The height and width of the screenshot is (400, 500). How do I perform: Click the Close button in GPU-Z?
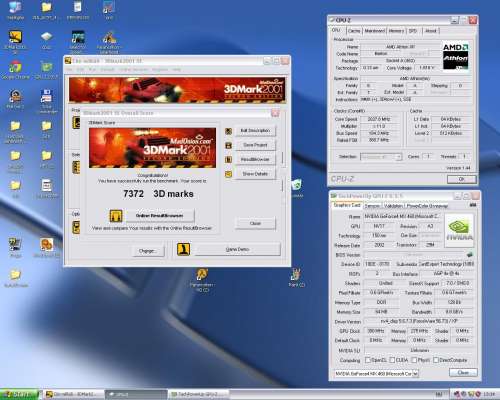[463, 372]
